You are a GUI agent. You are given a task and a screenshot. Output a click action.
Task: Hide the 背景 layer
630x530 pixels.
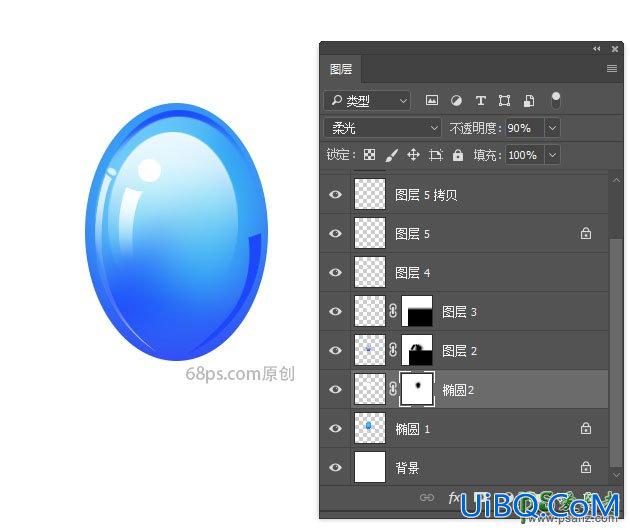tap(335, 467)
